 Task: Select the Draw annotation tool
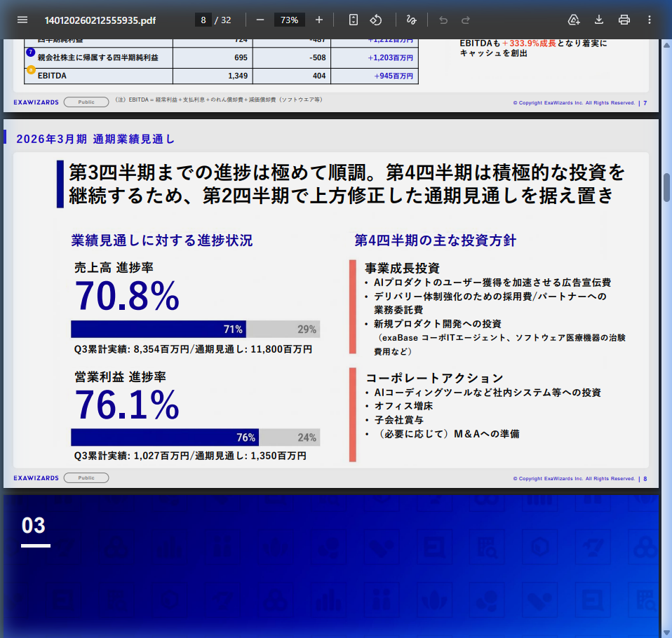click(413, 20)
